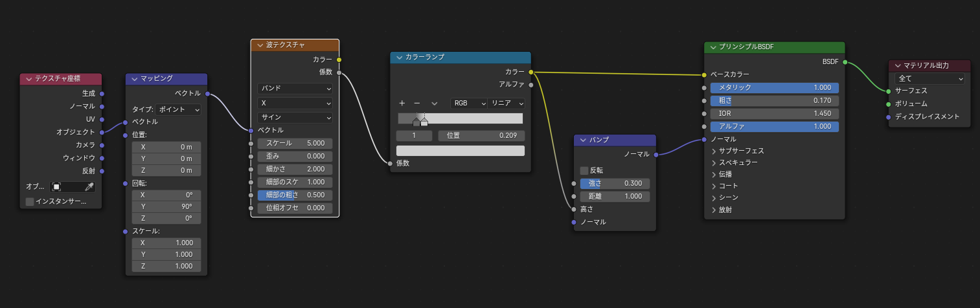Open the リニア interpolation dropdown
Image resolution: width=980 pixels, height=308 pixels.
pyautogui.click(x=507, y=103)
